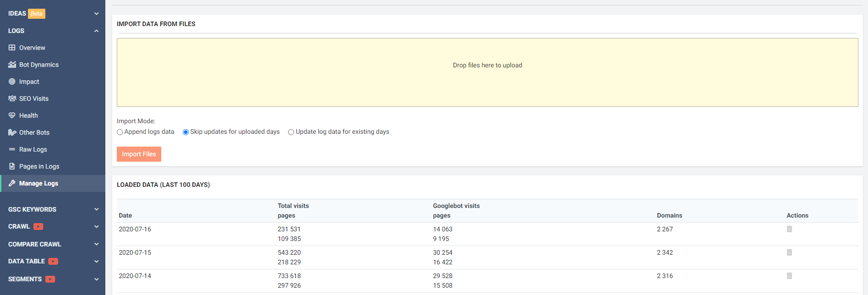The height and width of the screenshot is (295, 868).
Task: Click the Import Files button
Action: (x=139, y=154)
